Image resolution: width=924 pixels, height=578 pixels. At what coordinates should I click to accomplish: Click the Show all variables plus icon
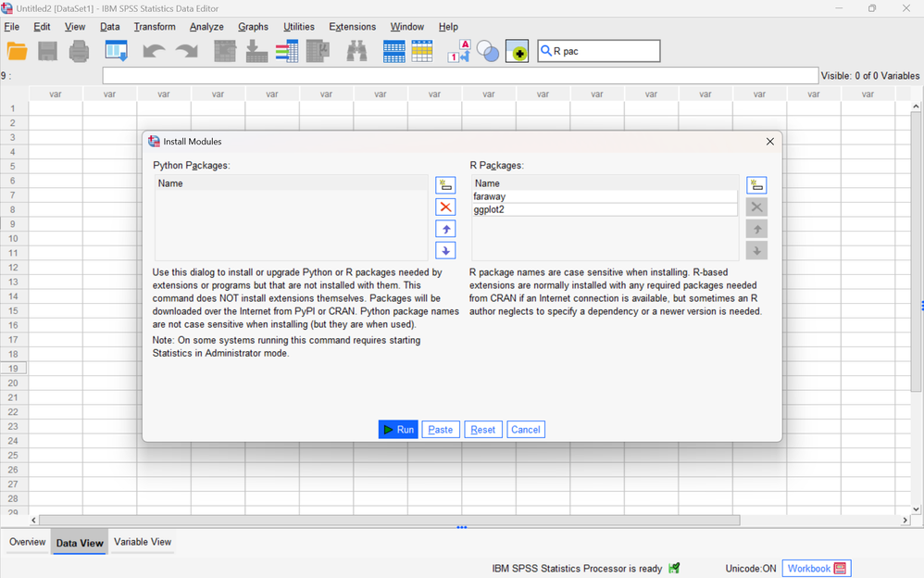(x=517, y=51)
